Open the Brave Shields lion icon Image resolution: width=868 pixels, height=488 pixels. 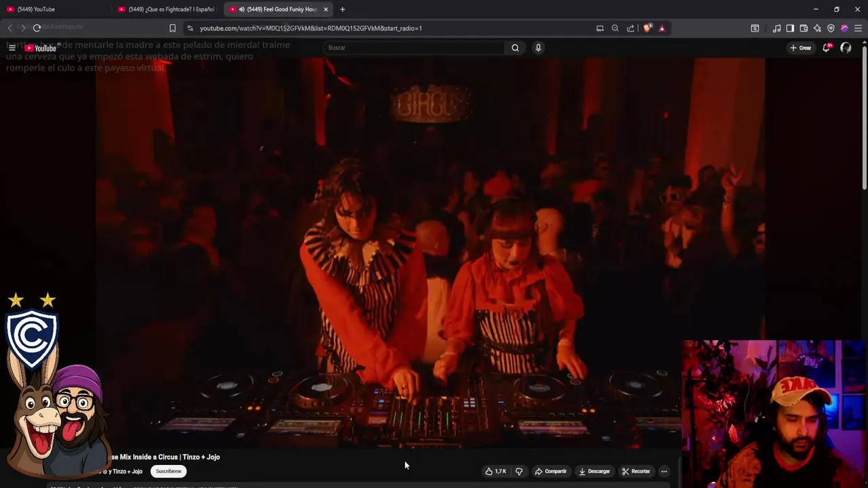pos(647,28)
